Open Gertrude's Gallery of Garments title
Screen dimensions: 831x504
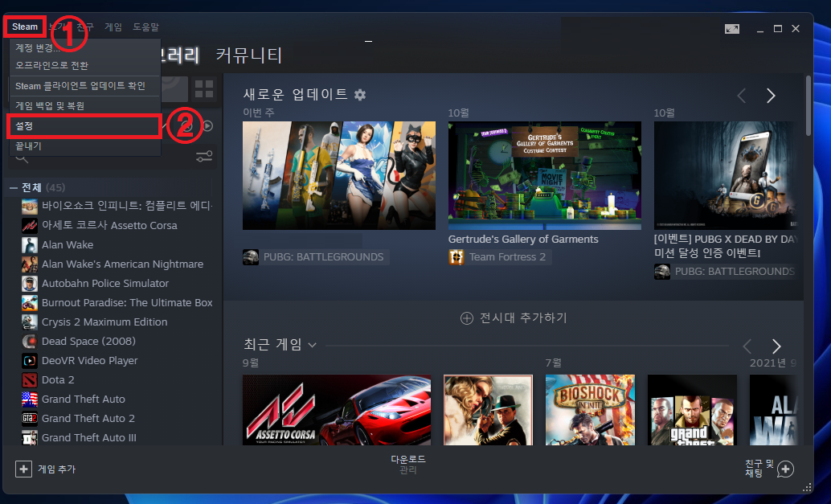pyautogui.click(x=523, y=239)
